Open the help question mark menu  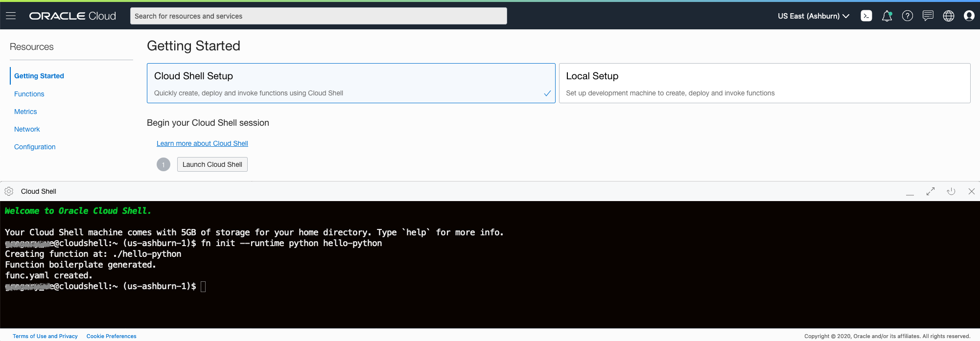[x=908, y=16]
